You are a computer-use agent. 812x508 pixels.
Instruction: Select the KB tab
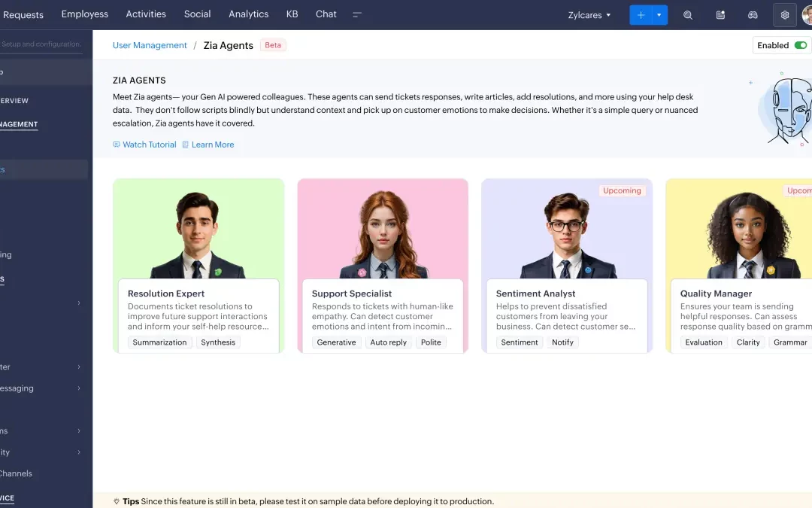click(x=292, y=14)
